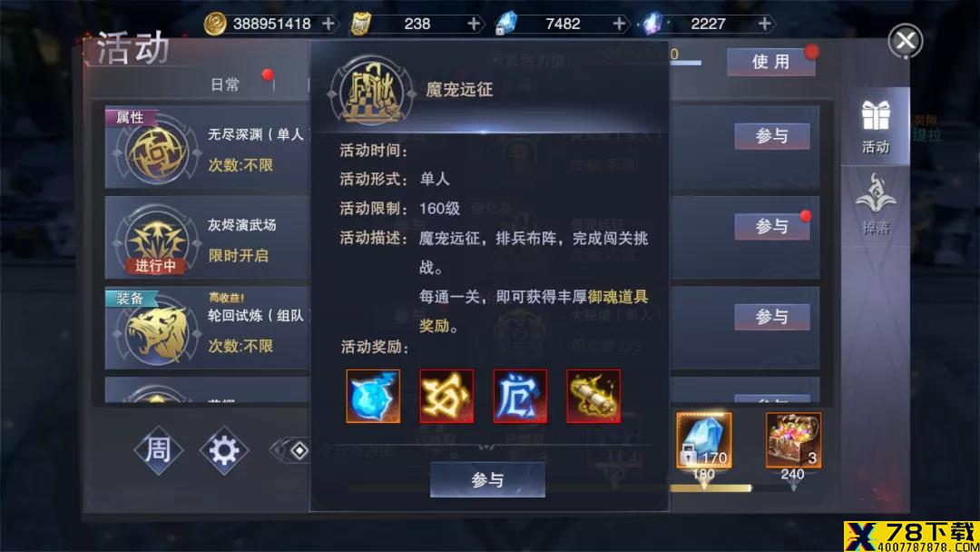Join 灰烬演武场 with 参与 button

coord(772,226)
